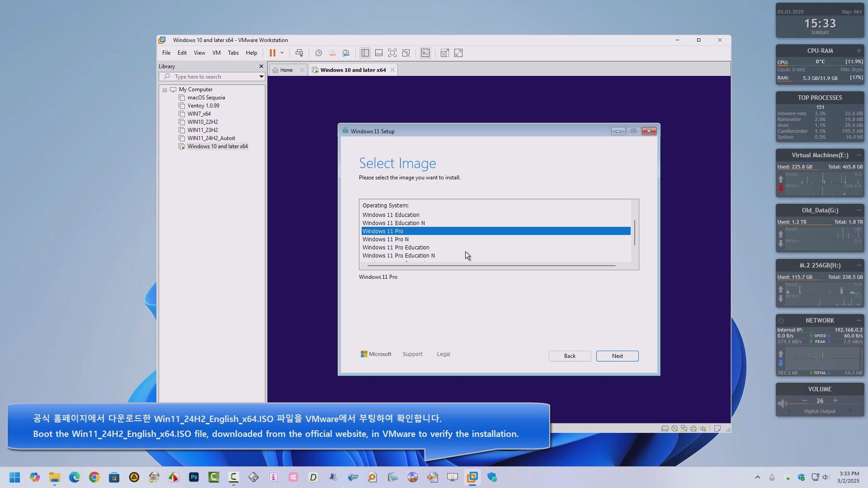
Task: Click the Unity mode icon
Action: point(406,53)
